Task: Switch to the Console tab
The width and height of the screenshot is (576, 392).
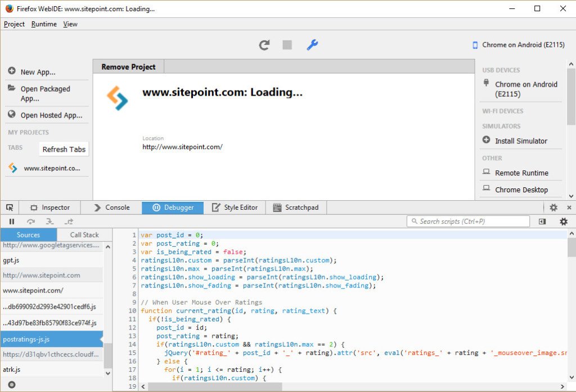Action: [112, 208]
